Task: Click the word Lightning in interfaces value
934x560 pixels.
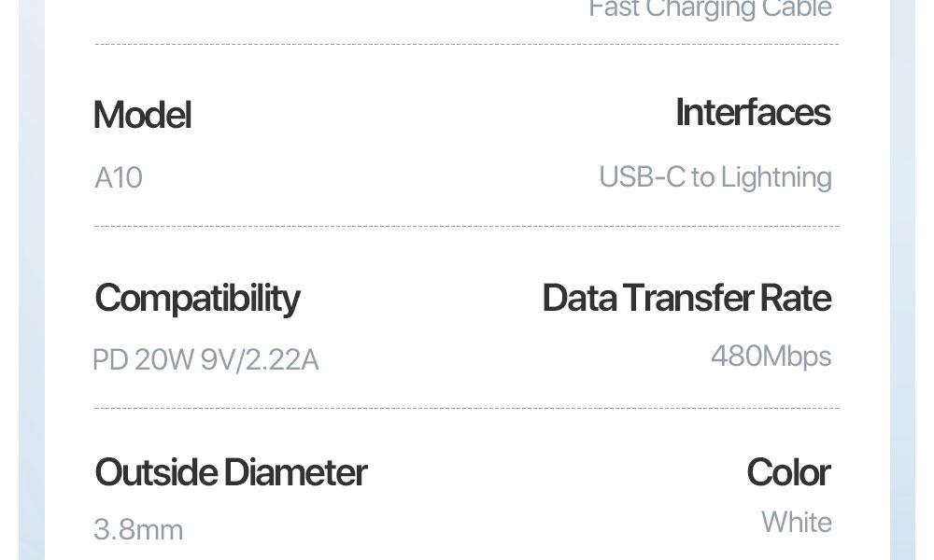Action: pyautogui.click(x=776, y=177)
